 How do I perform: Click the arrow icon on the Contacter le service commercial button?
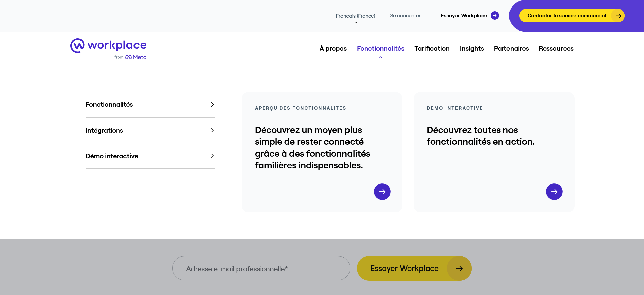pos(618,16)
